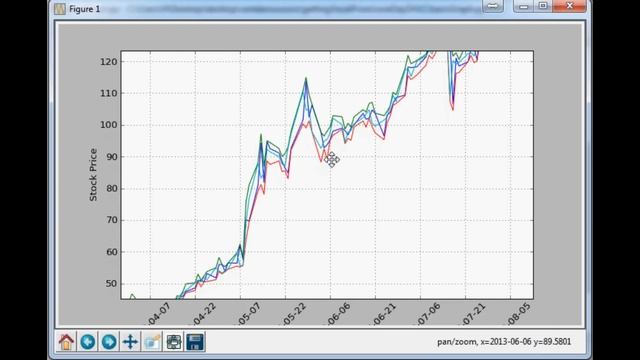Image resolution: width=640 pixels, height=360 pixels.
Task: Reset the plot with the Home icon
Action: (66, 342)
